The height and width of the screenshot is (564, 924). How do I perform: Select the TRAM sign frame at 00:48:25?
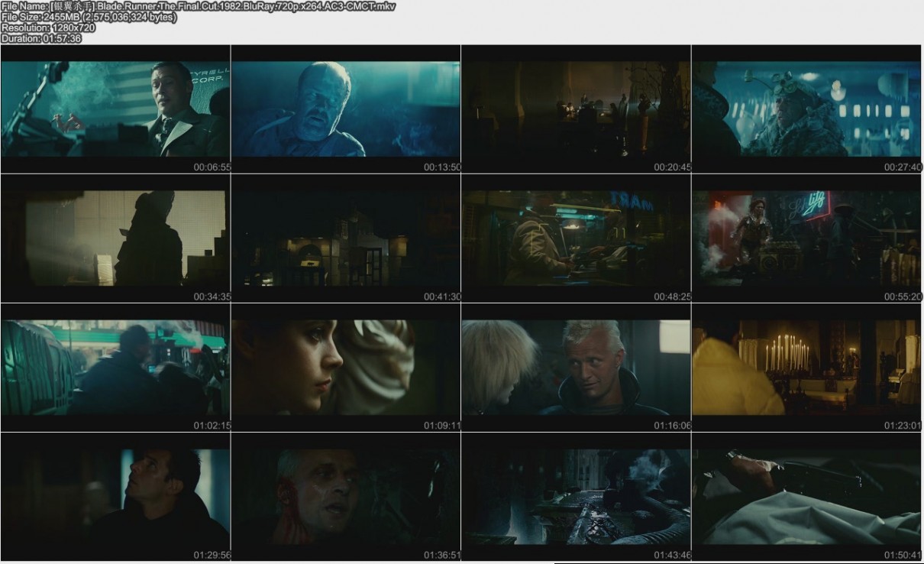coord(577,238)
